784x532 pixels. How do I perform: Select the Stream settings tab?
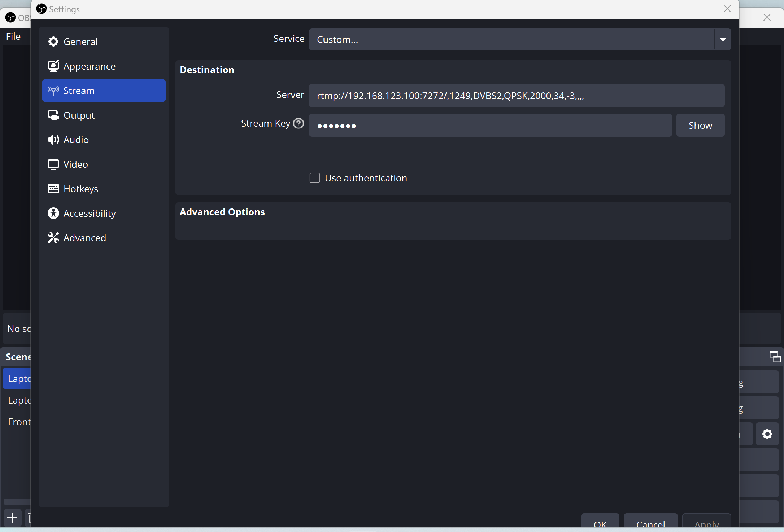tap(104, 91)
